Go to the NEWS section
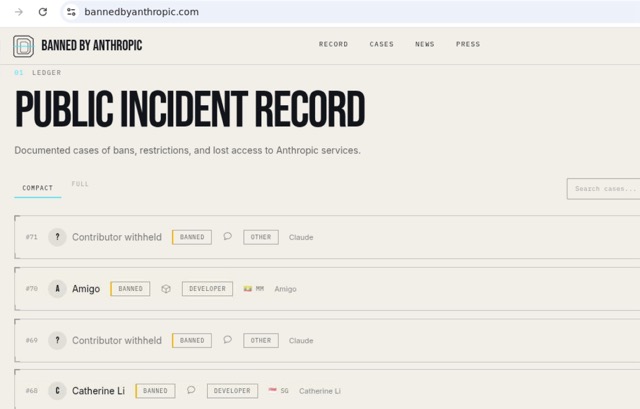The width and height of the screenshot is (640, 409). (x=425, y=44)
